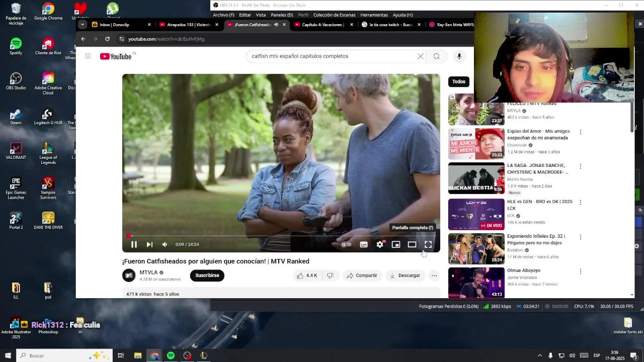
Task: Open options menu for Exponiendo Infieles video
Action: [x=580, y=237]
